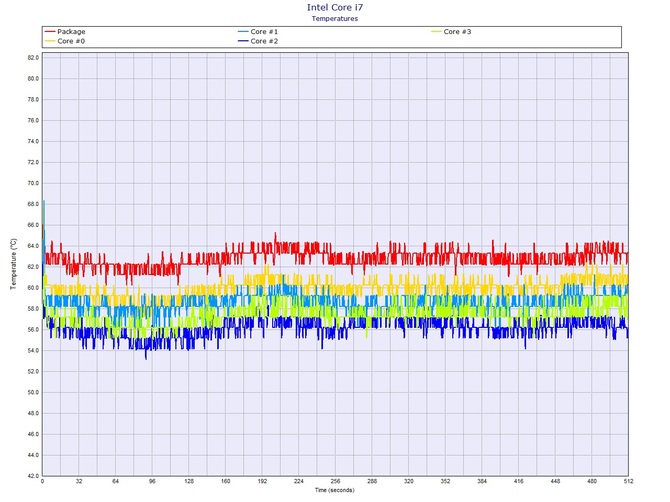The image size is (670, 502).
Task: Click the Package legend label
Action: pyautogui.click(x=71, y=32)
